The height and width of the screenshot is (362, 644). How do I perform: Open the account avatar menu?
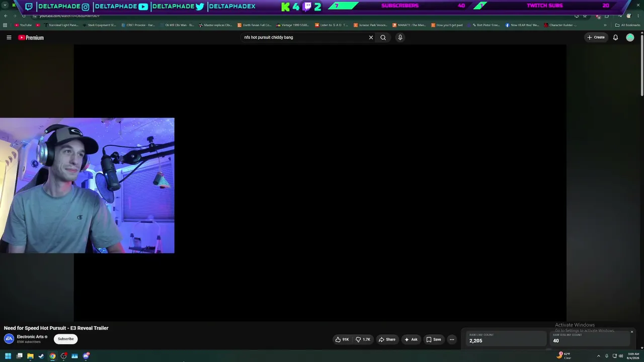(x=630, y=37)
